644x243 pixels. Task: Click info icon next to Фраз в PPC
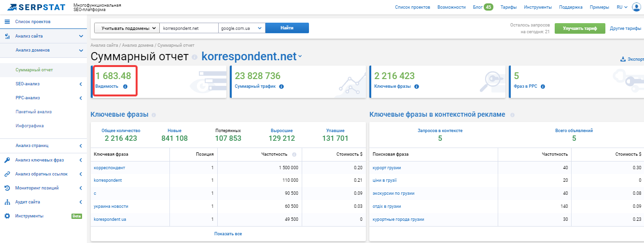pos(543,87)
